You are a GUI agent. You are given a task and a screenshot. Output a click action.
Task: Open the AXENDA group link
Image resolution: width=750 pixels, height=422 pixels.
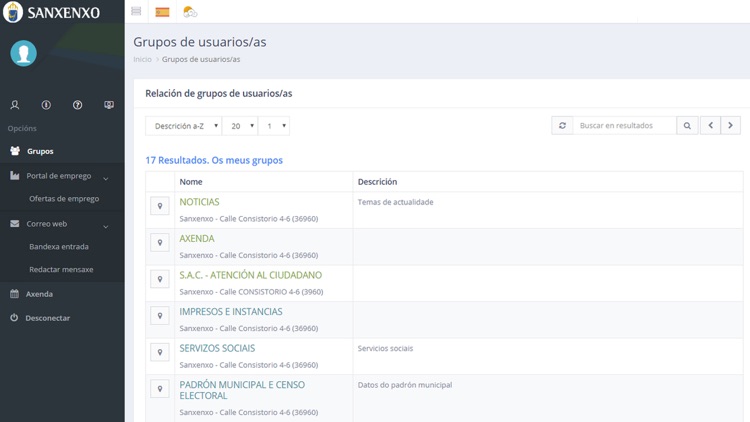tap(197, 238)
